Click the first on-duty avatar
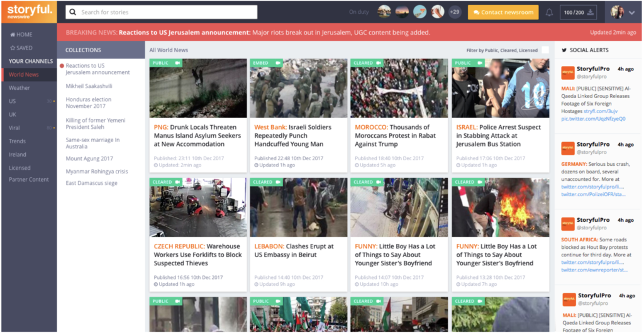The height and width of the screenshot is (335, 644). (384, 12)
